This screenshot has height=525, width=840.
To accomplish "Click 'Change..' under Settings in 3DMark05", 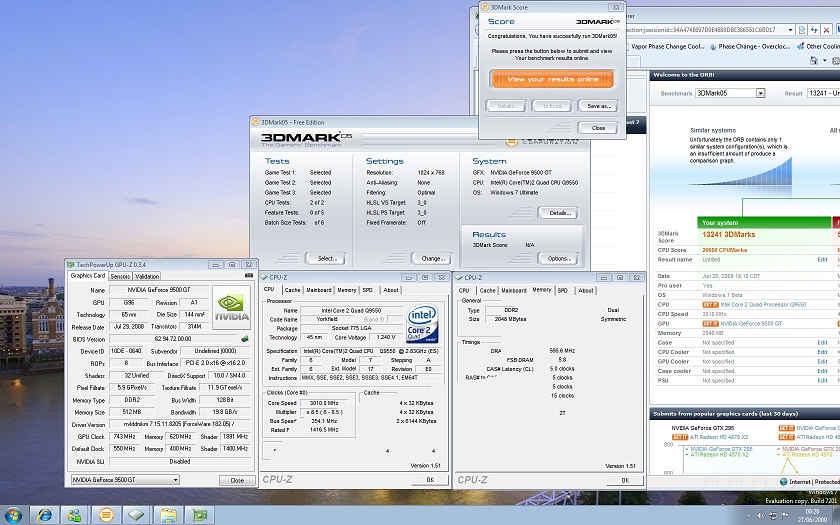I will [431, 258].
